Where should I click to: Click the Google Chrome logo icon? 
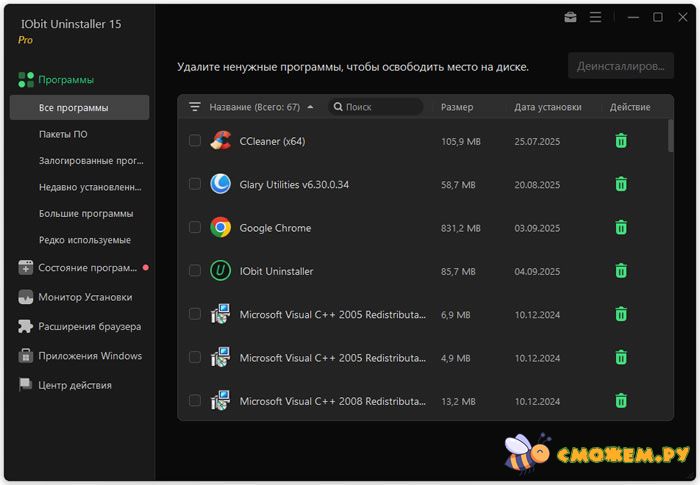tap(221, 227)
